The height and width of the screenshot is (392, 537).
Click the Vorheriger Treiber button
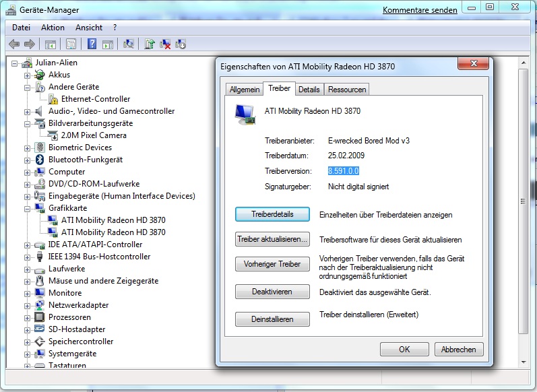(272, 264)
